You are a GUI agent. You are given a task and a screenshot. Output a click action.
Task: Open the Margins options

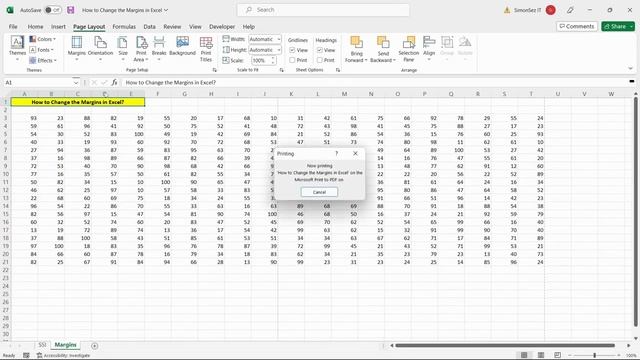pyautogui.click(x=76, y=49)
